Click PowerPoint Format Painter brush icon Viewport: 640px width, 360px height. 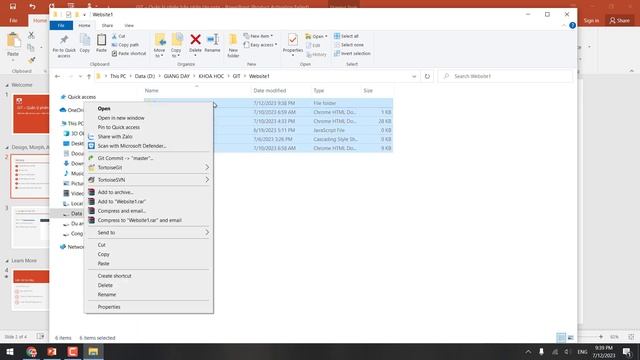click(31, 60)
